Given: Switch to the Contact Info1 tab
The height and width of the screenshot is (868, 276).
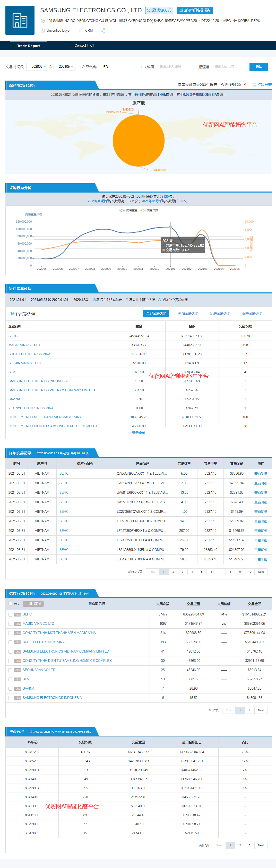Looking at the screenshot, I should pyautogui.click(x=84, y=46).
